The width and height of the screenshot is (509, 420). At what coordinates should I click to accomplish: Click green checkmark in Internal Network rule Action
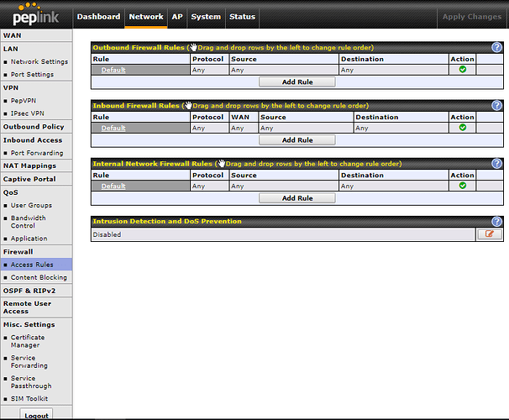click(x=462, y=186)
